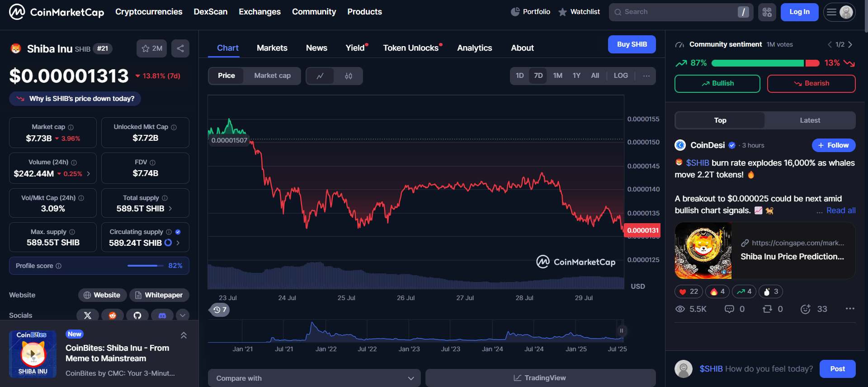Set chart range to 1M

point(557,76)
